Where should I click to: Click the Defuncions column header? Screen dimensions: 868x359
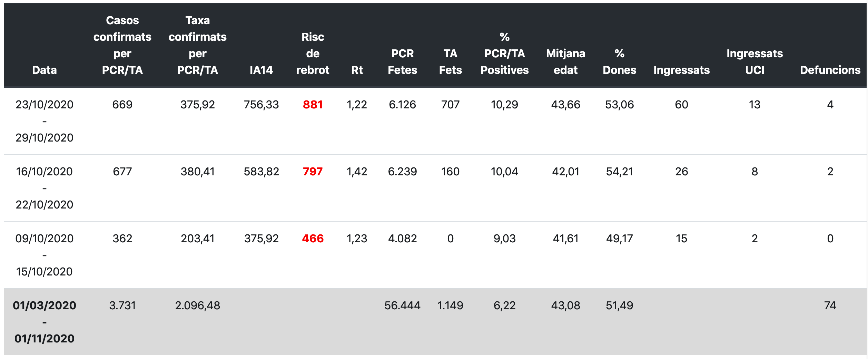[830, 70]
